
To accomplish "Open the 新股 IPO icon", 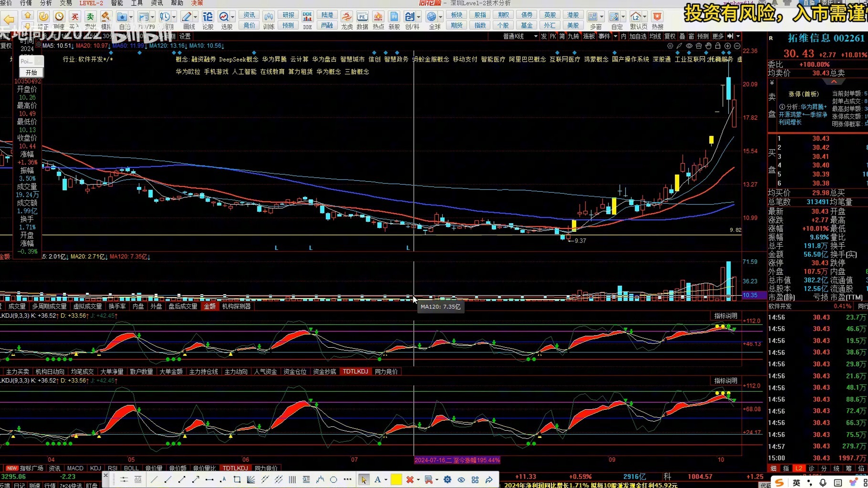I will pos(394,17).
